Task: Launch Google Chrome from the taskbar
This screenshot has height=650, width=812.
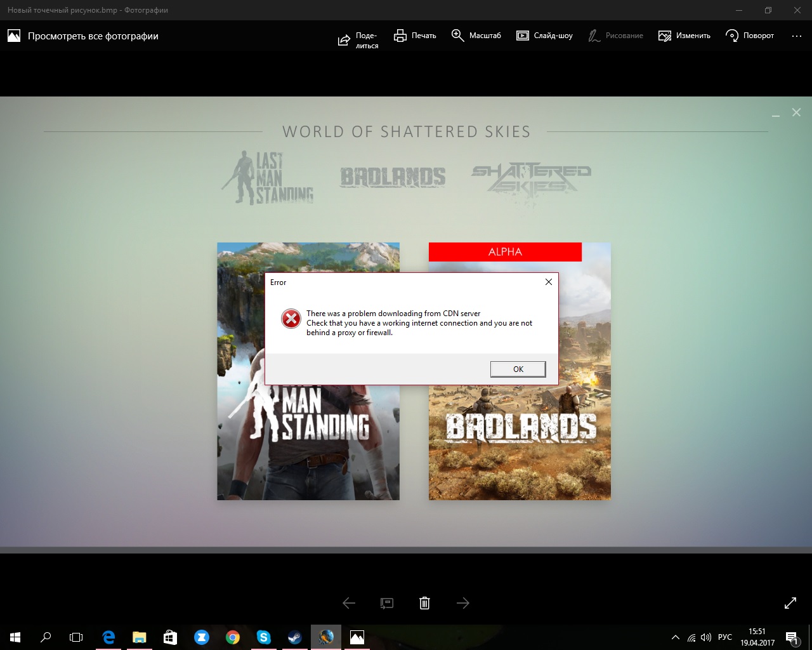Action: coord(232,637)
